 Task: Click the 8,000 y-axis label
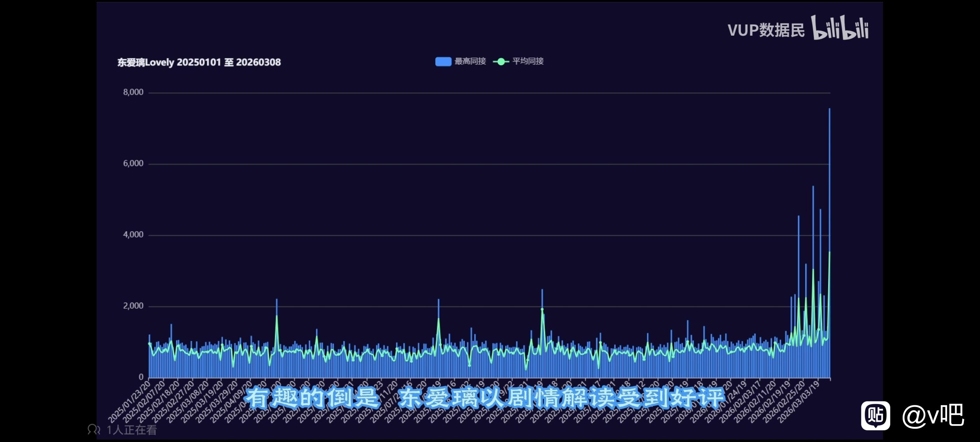point(133,92)
